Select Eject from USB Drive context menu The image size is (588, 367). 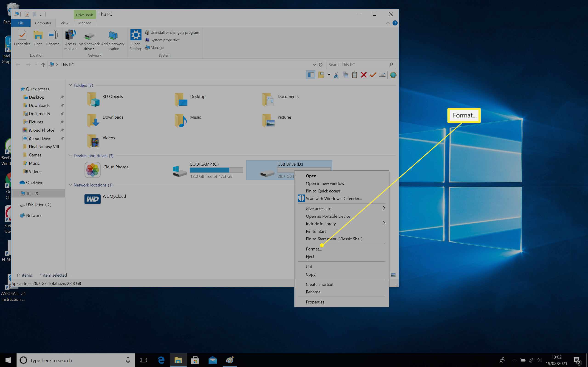click(310, 256)
